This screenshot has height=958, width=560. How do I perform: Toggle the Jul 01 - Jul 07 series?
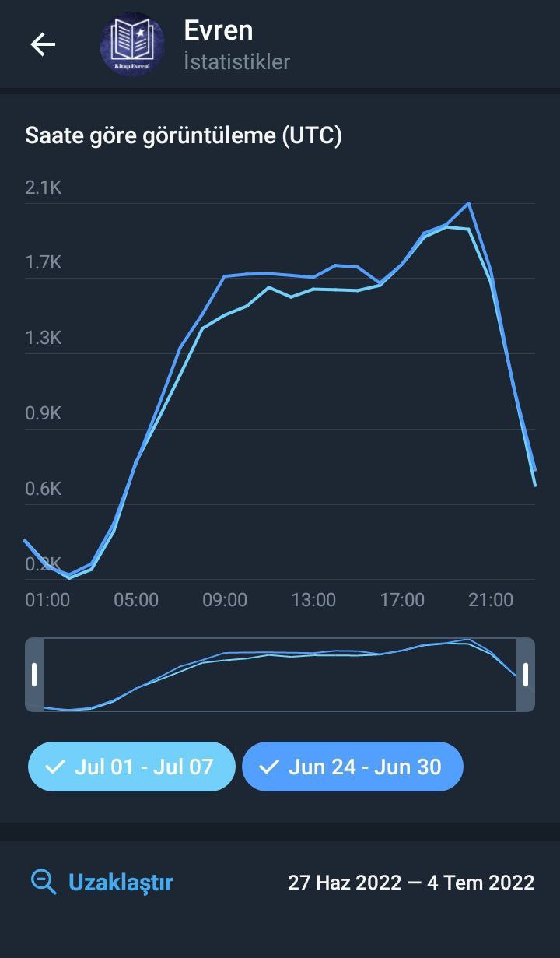(131, 767)
